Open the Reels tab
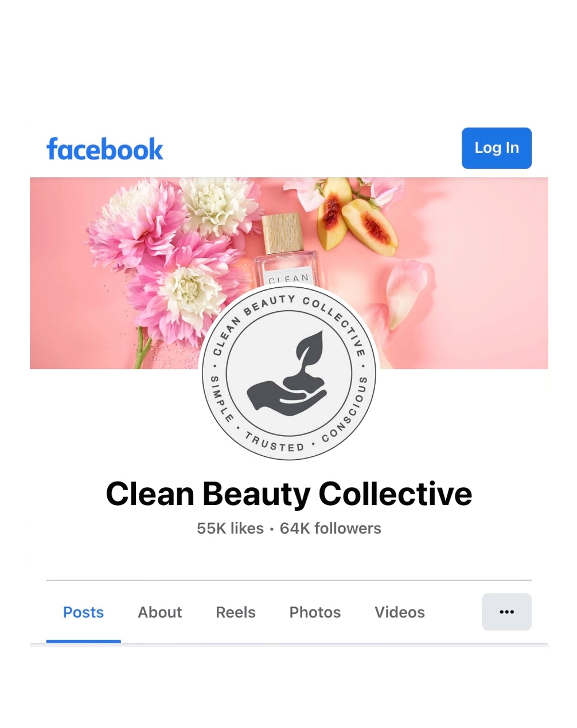577x728 pixels. [236, 612]
